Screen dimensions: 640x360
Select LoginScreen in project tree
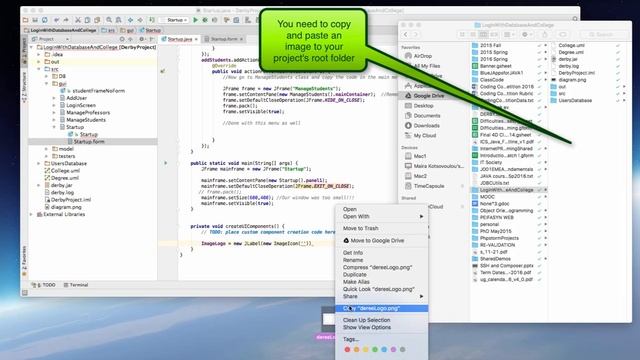coord(78,105)
